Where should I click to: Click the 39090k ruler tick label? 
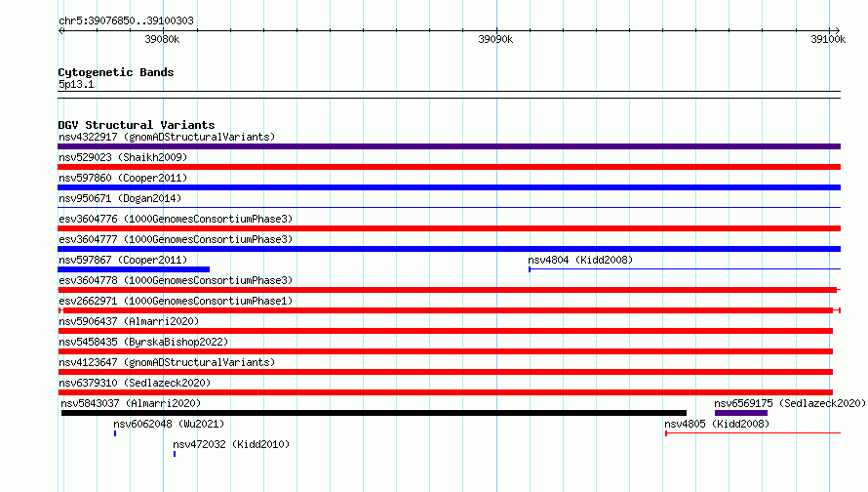[495, 39]
